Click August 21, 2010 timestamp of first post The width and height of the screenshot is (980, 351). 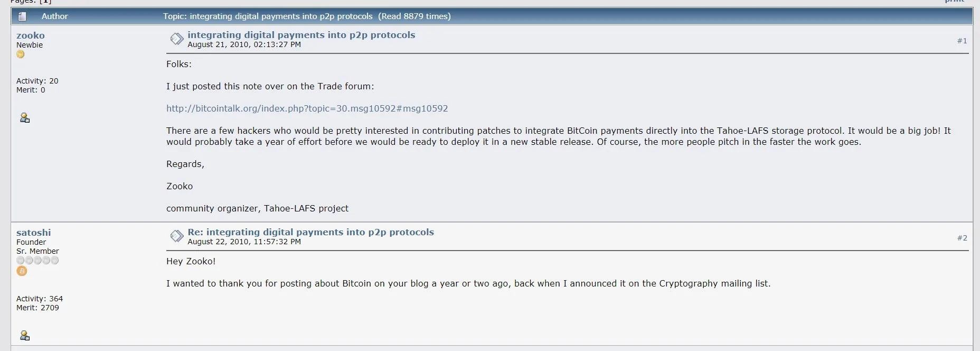click(x=244, y=45)
